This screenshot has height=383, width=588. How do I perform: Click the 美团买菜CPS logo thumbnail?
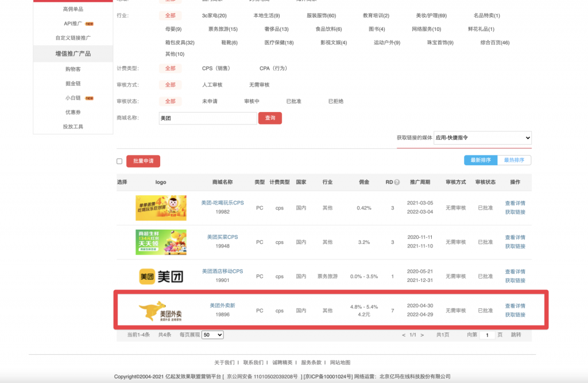click(x=161, y=242)
